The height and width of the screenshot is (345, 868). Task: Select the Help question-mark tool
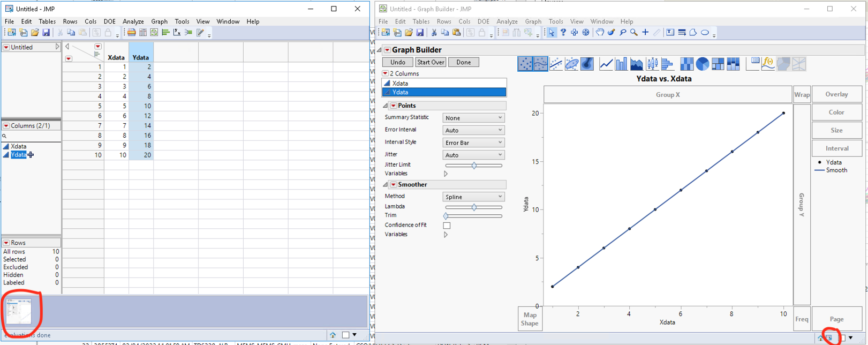point(563,33)
